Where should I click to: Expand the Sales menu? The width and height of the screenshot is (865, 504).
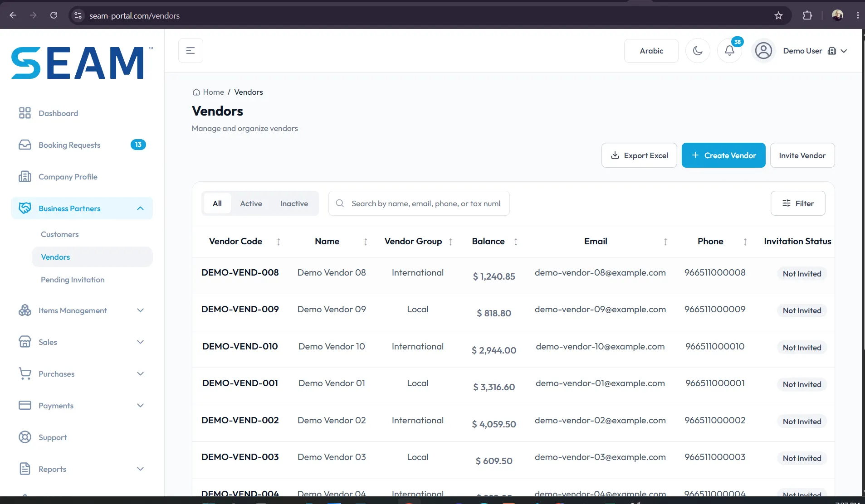click(82, 342)
